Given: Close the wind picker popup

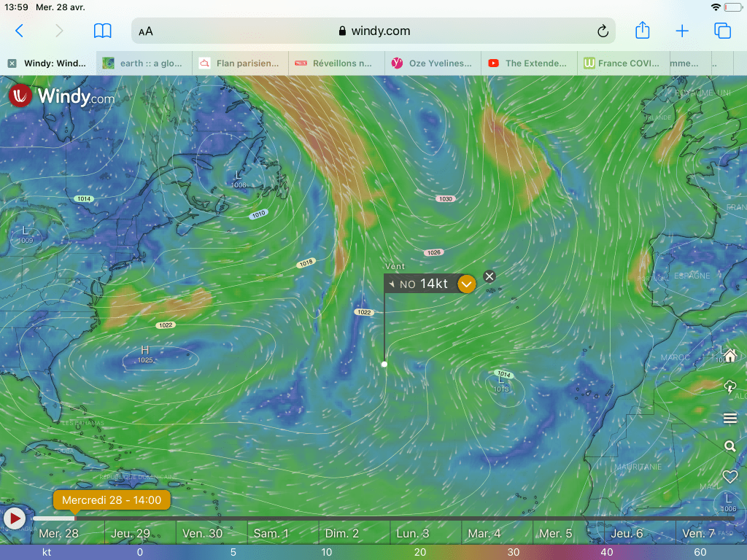Looking at the screenshot, I should pyautogui.click(x=489, y=276).
